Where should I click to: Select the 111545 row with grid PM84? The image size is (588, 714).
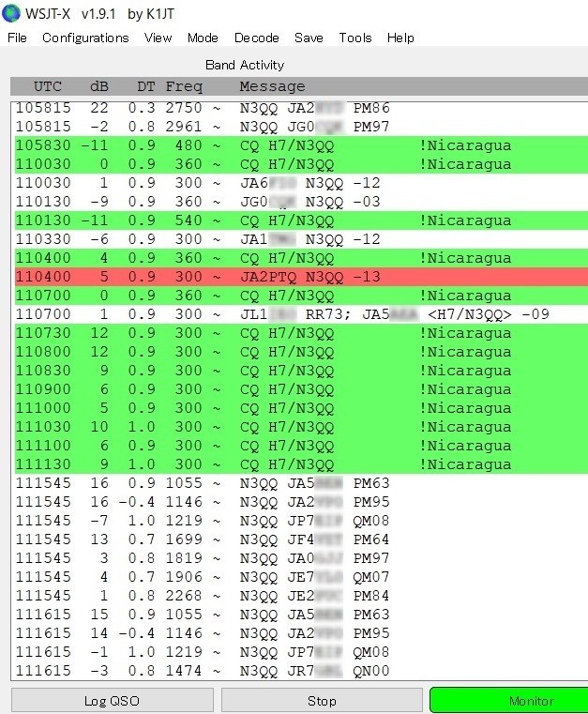[301, 596]
